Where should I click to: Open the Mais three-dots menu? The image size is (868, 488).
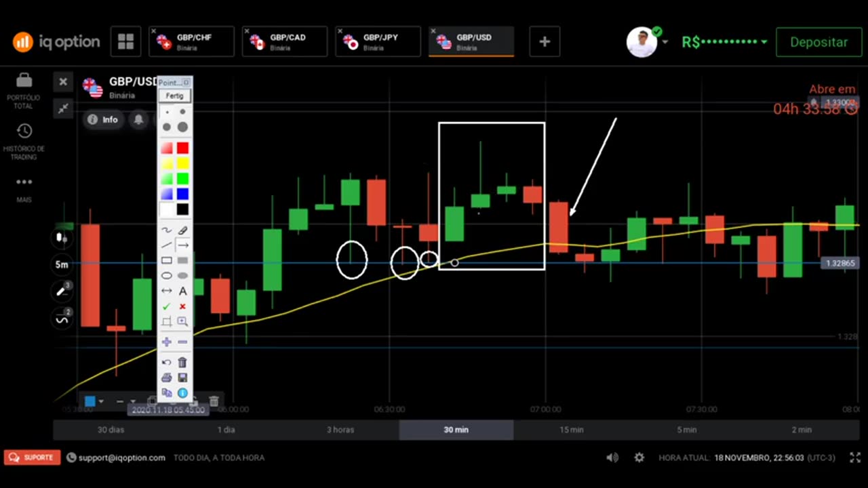pos(24,182)
